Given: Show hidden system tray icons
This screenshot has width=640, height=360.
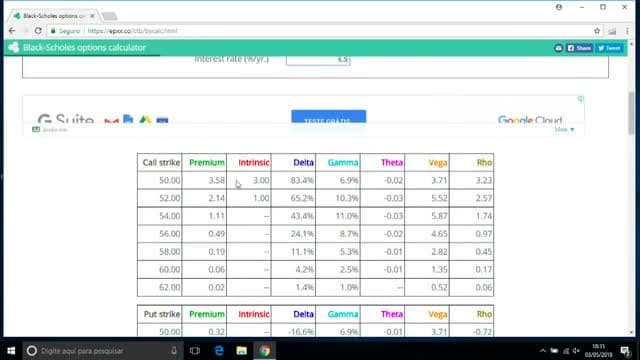Looking at the screenshot, I should [x=542, y=351].
